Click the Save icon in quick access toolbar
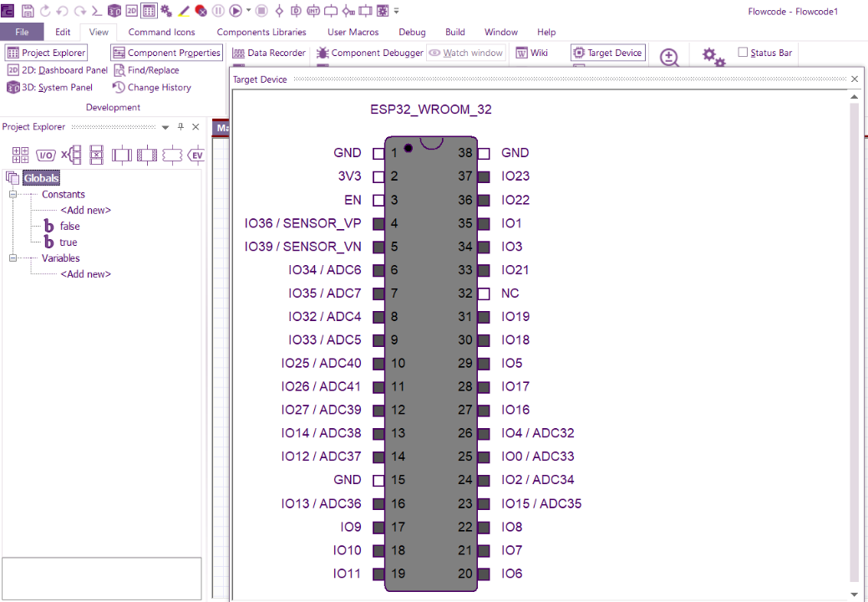The width and height of the screenshot is (868, 602). click(28, 11)
